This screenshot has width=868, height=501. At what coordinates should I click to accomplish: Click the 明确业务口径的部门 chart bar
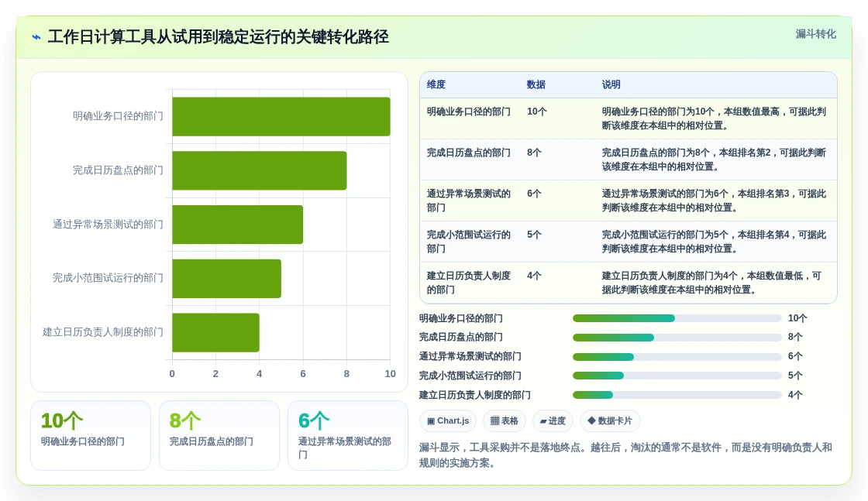coord(281,116)
